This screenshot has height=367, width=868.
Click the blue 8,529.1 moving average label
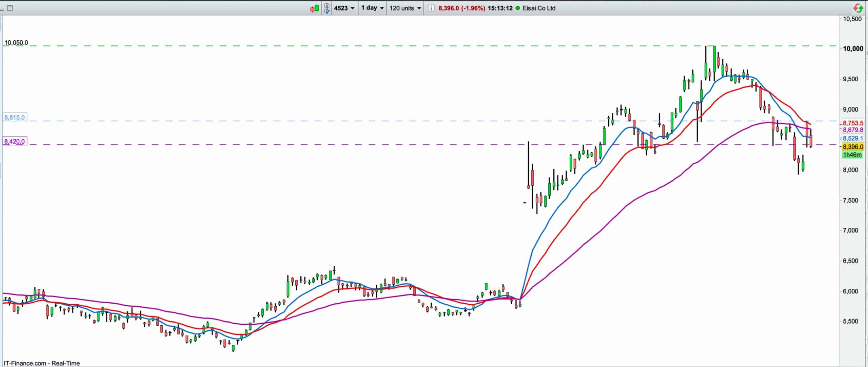tap(853, 138)
